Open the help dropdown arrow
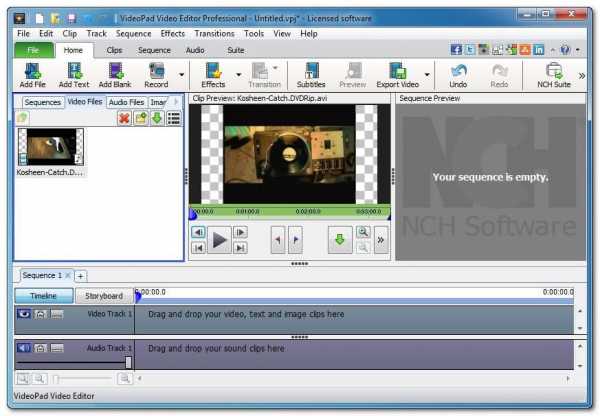 (578, 50)
